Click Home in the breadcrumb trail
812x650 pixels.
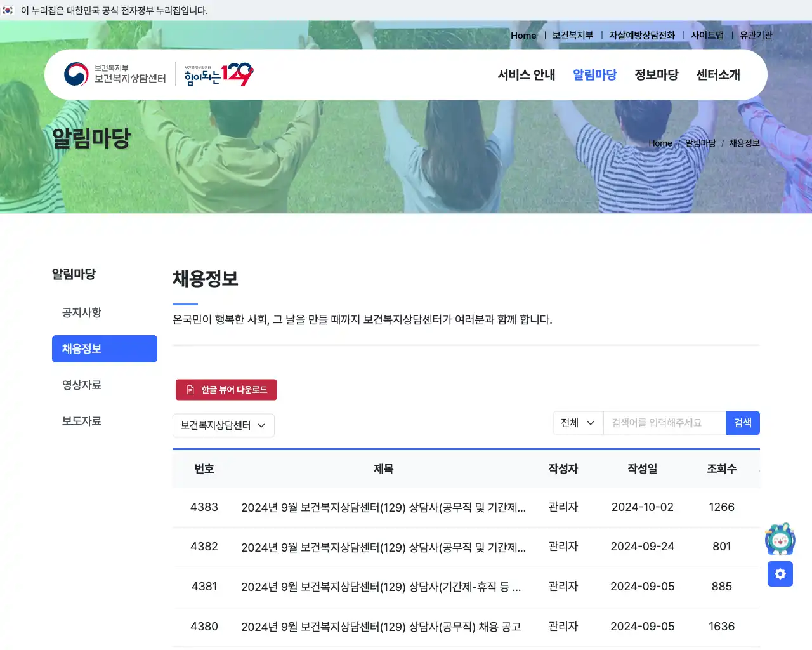(x=660, y=143)
